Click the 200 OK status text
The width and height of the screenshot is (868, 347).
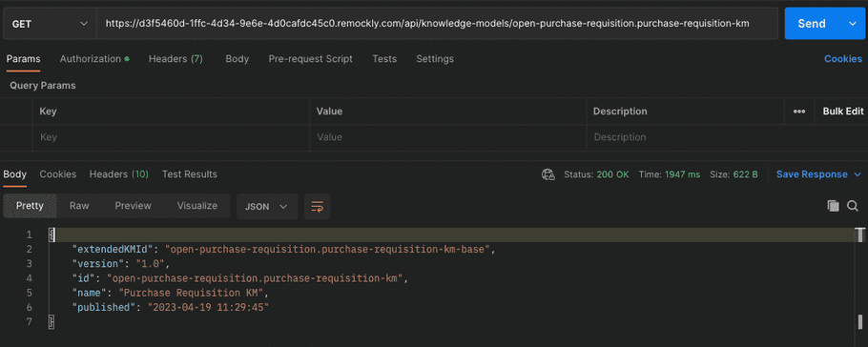pos(612,174)
